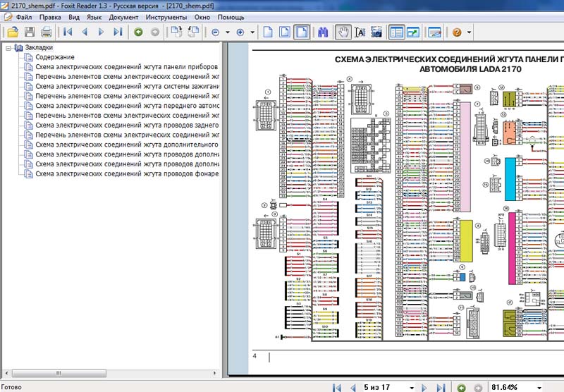Open the Помощь menu
564x392 pixels.
pyautogui.click(x=231, y=17)
